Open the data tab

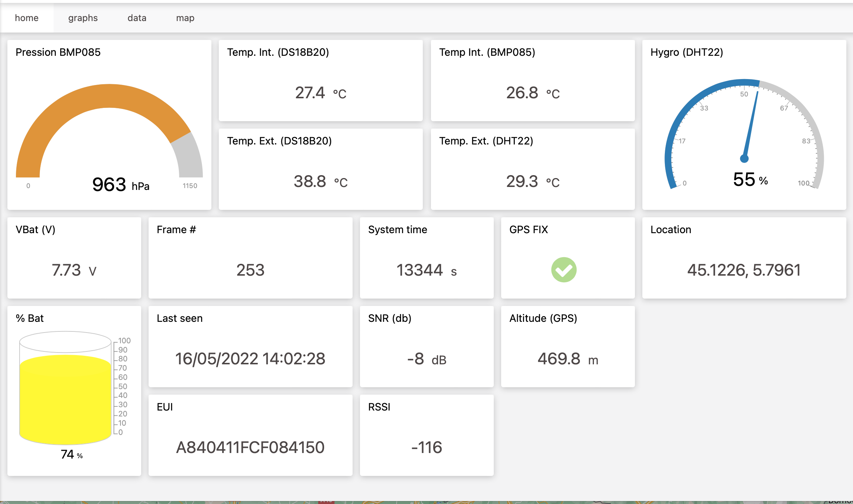(x=137, y=18)
